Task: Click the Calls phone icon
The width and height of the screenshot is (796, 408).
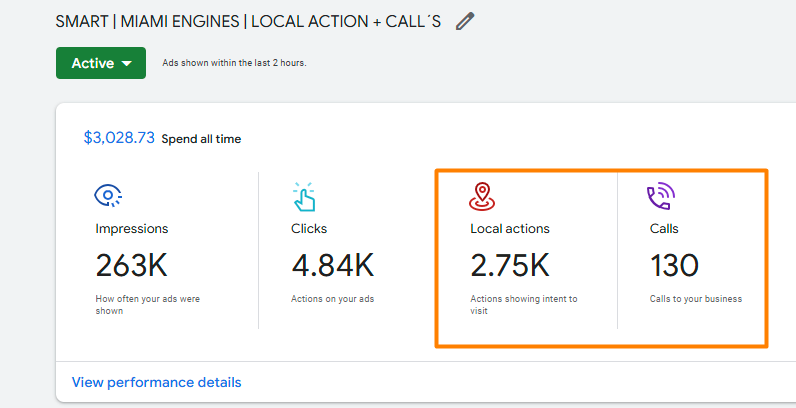Action: tap(661, 196)
